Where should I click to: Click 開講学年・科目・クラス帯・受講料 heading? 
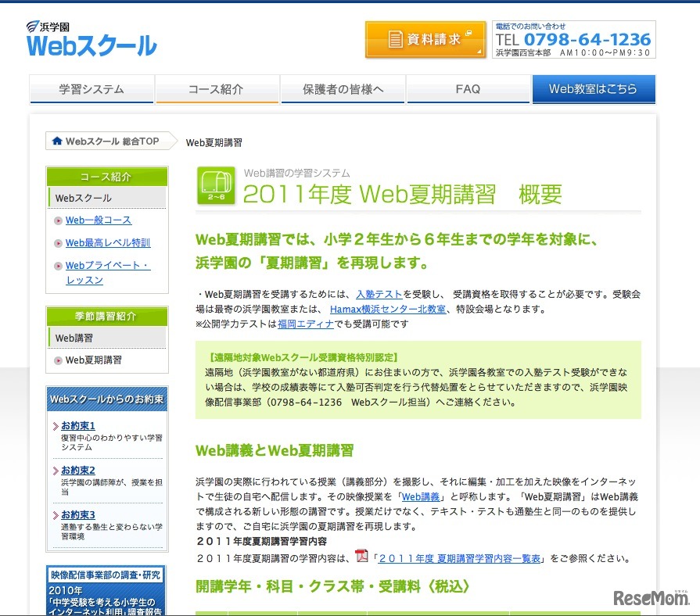click(332, 586)
